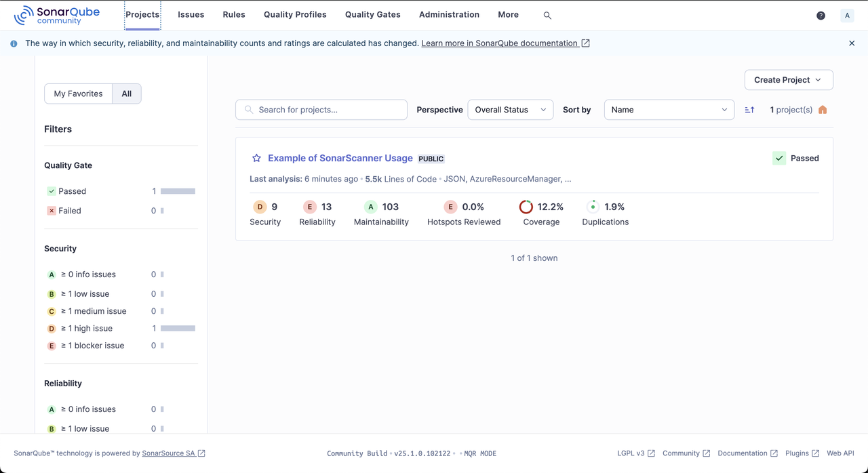
Task: Dismiss the information banner with X icon
Action: 852,43
